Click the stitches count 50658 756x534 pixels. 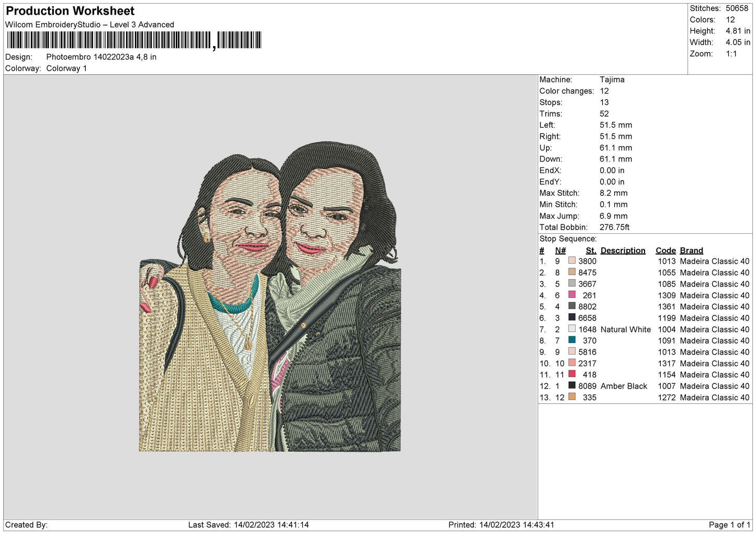click(737, 8)
